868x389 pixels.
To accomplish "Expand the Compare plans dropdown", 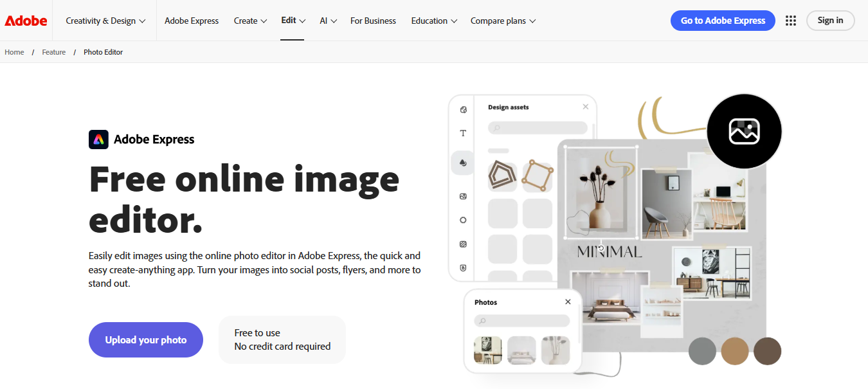I will 503,20.
